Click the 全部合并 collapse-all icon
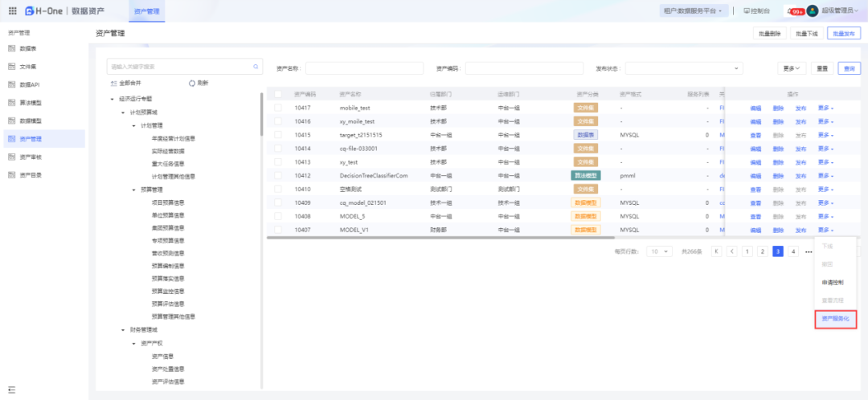The width and height of the screenshot is (868, 400). pyautogui.click(x=113, y=83)
